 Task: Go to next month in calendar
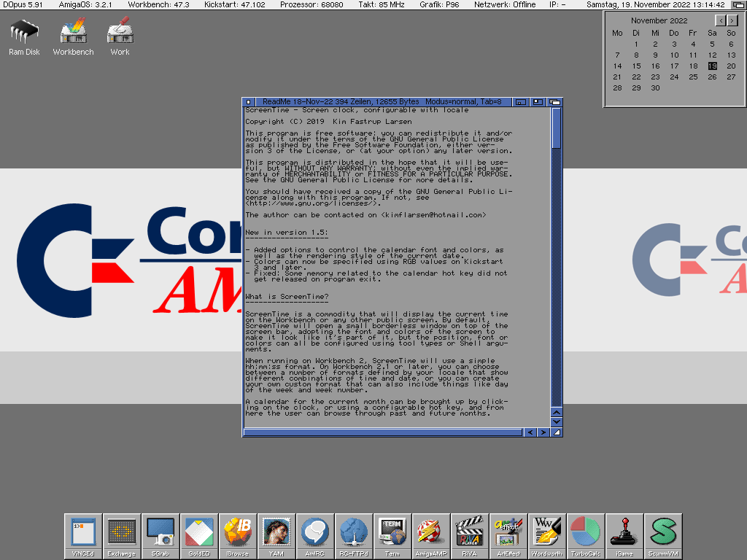[732, 20]
